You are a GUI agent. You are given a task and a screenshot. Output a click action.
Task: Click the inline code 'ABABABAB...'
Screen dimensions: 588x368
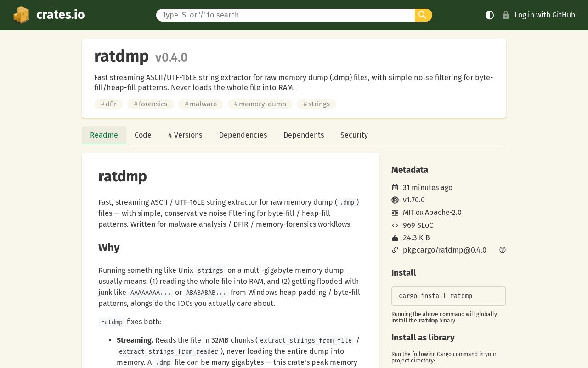point(206,293)
